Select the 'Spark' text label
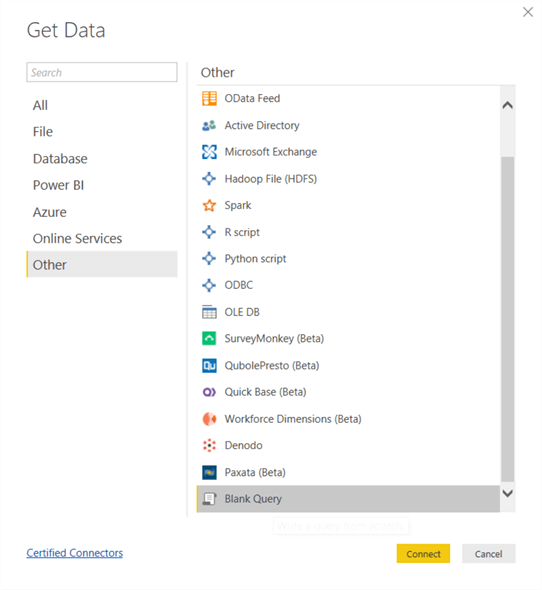The height and width of the screenshot is (590, 542). coord(238,205)
